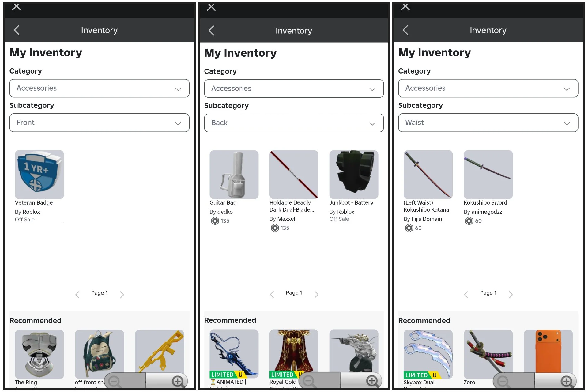This screenshot has height=392, width=588.
Task: Click back arrow in left Inventory panel
Action: tap(17, 30)
